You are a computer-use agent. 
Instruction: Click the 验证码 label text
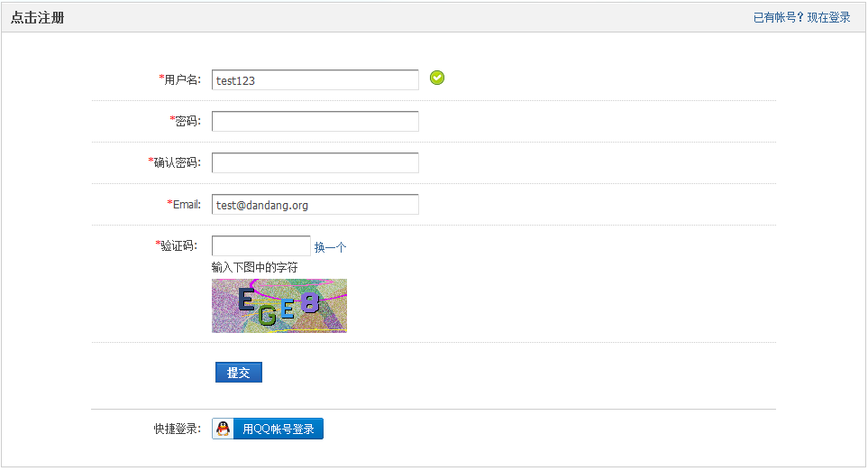177,245
